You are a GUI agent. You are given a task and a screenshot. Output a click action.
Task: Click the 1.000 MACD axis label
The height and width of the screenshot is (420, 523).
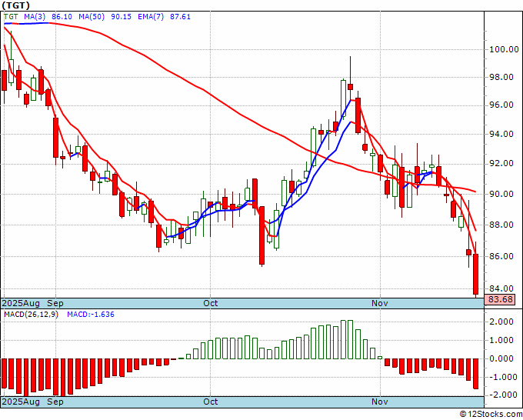pyautogui.click(x=501, y=341)
